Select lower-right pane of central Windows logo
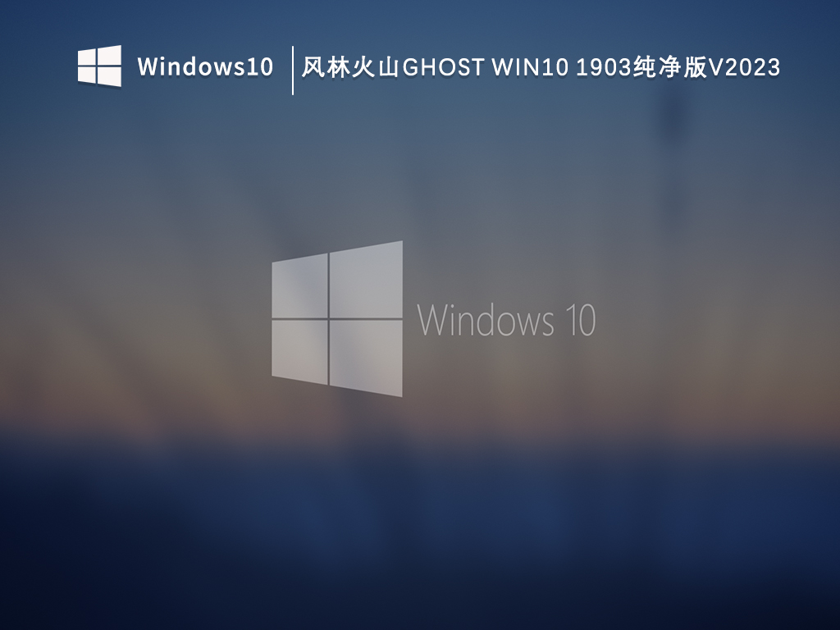The height and width of the screenshot is (630, 840). click(x=366, y=356)
